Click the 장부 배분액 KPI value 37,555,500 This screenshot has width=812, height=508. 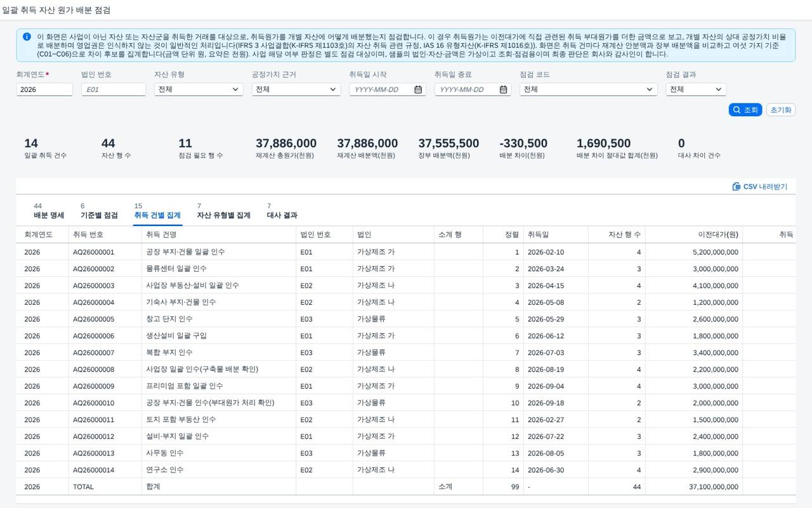[449, 144]
